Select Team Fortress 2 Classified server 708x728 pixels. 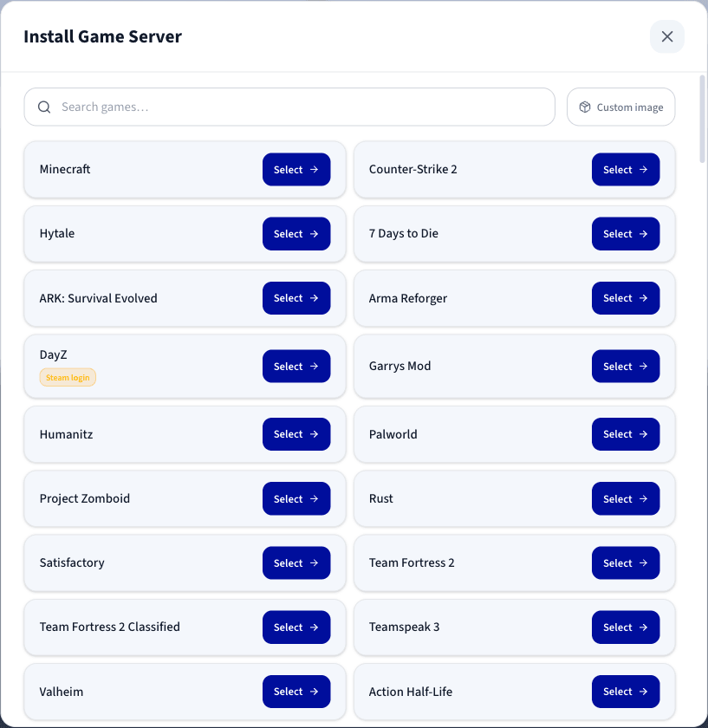pyautogui.click(x=296, y=627)
